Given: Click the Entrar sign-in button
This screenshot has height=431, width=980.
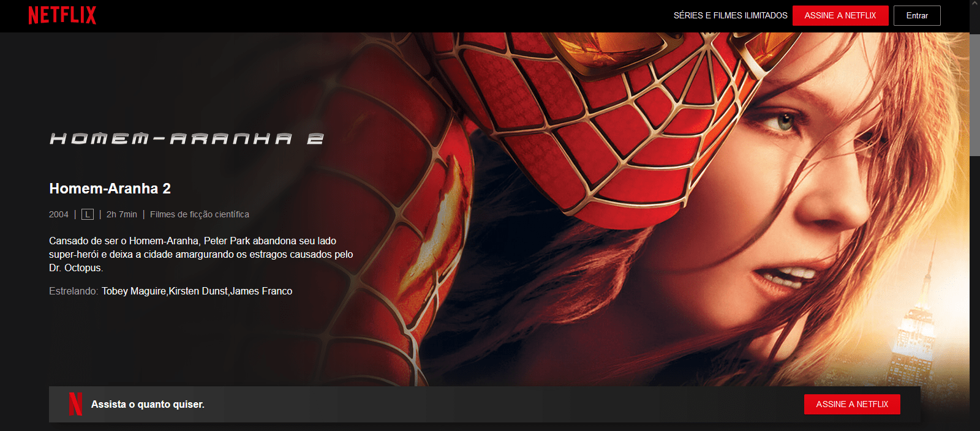Looking at the screenshot, I should (917, 15).
